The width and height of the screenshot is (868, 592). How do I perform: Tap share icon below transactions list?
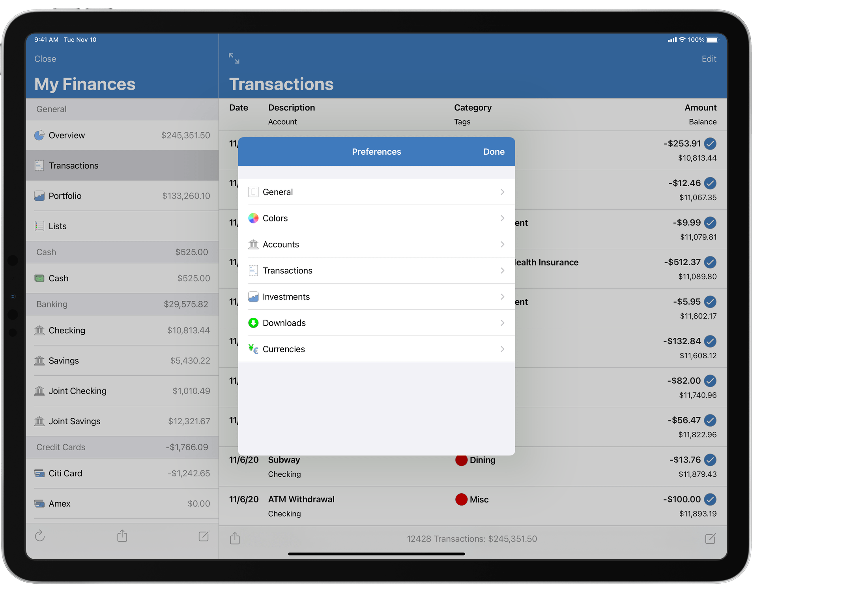[x=235, y=538]
